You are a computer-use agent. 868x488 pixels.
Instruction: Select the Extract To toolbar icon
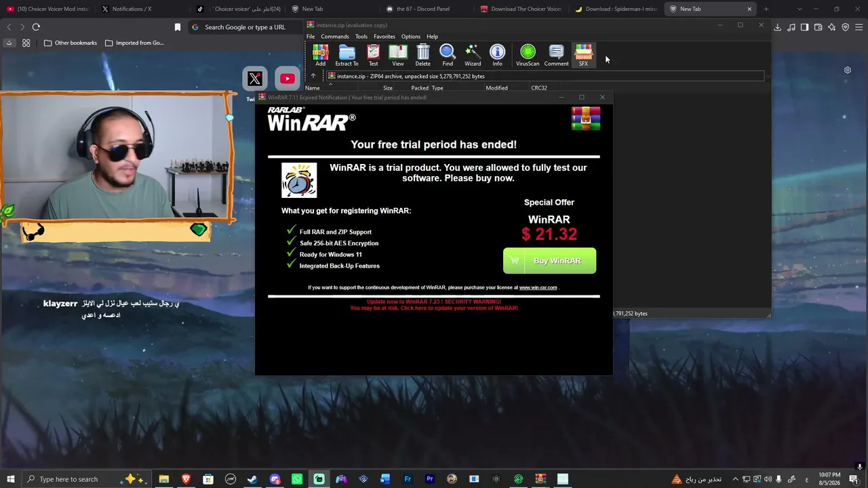pos(347,55)
